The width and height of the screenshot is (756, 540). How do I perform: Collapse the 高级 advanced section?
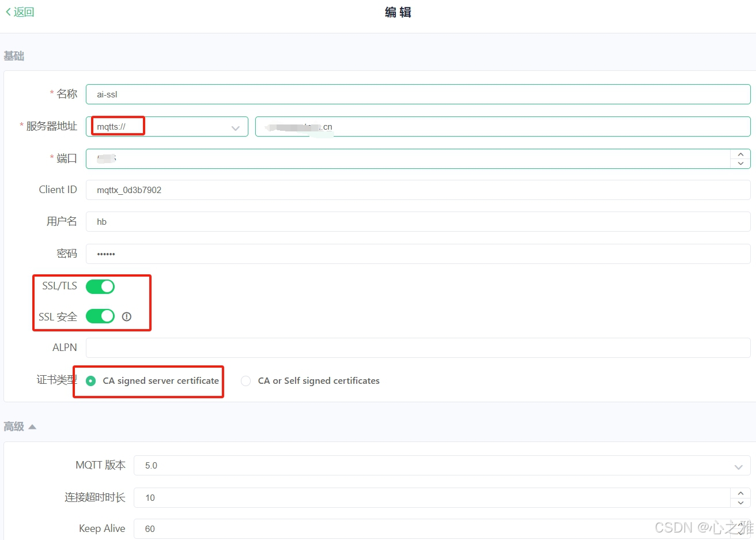click(20, 426)
